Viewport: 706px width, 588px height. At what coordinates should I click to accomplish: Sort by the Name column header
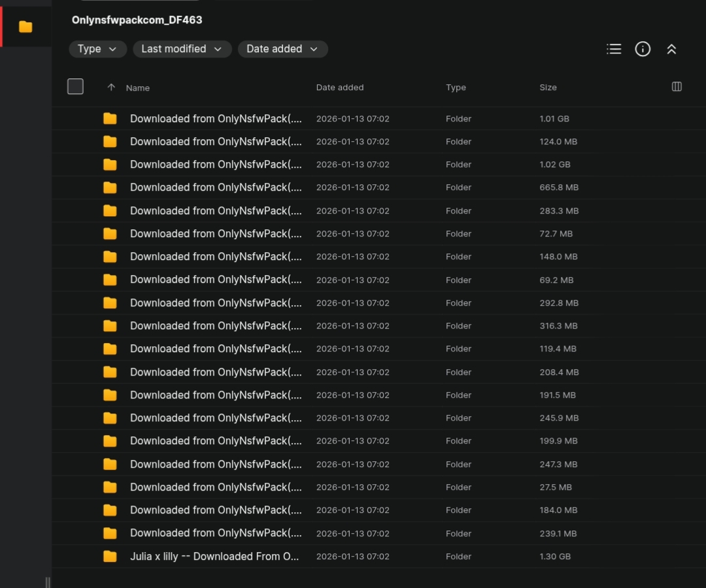[x=138, y=88]
